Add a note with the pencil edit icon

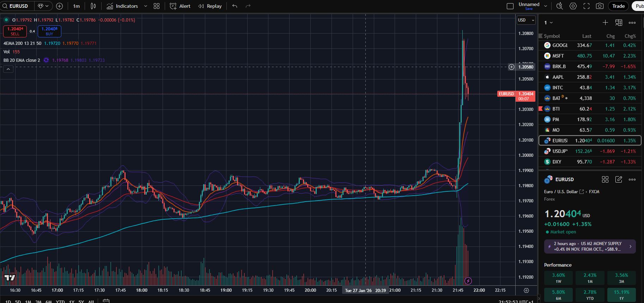coord(619,179)
